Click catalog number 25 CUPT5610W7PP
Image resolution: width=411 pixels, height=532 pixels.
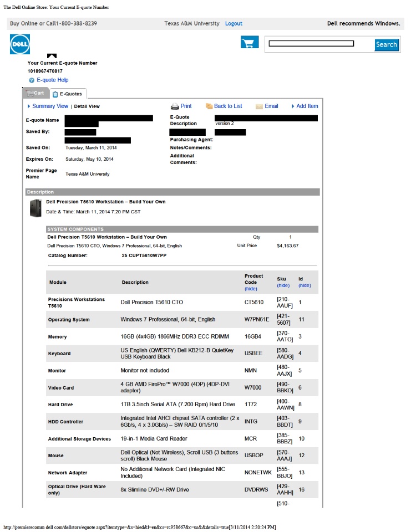[x=144, y=255]
